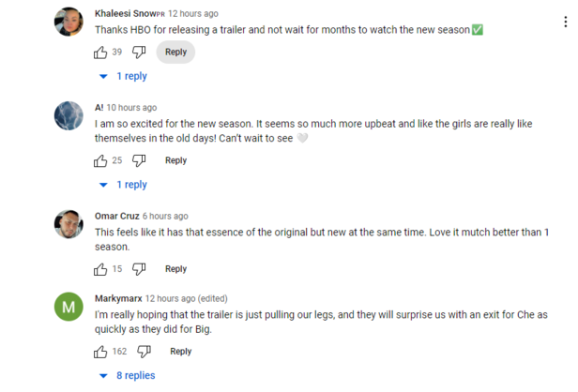The width and height of the screenshot is (578, 392).
Task: Expand 8 replies under Markymarx's comment
Action: click(x=128, y=375)
